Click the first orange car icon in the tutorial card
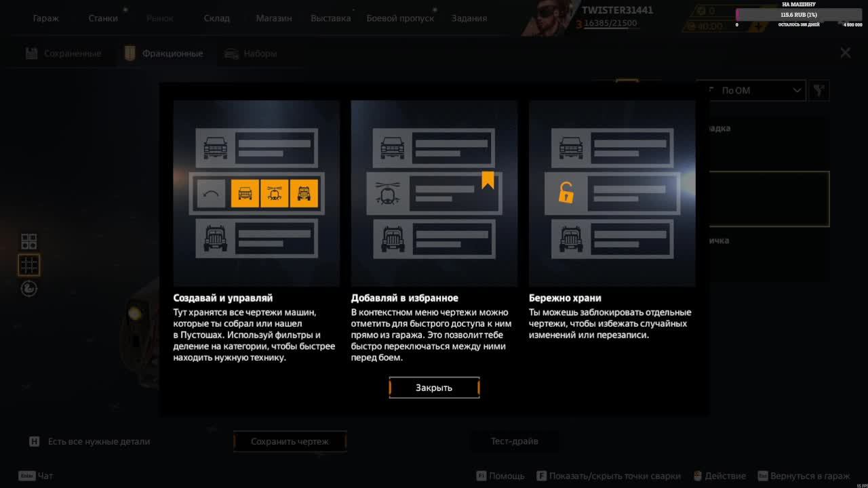This screenshot has height=488, width=868. point(245,194)
